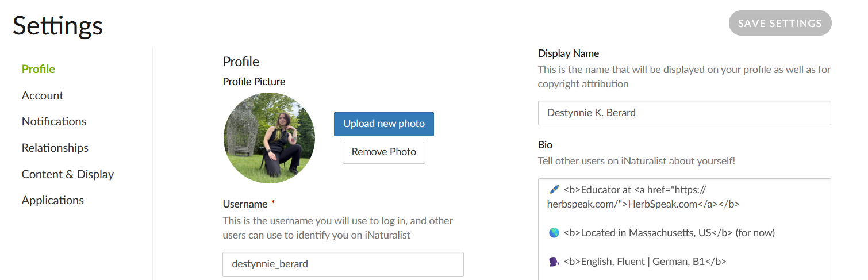
Task: Click the globe emoji in the bio
Action: coord(554,233)
